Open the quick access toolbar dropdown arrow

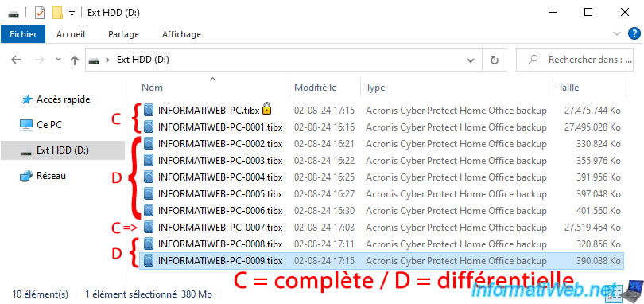point(72,14)
